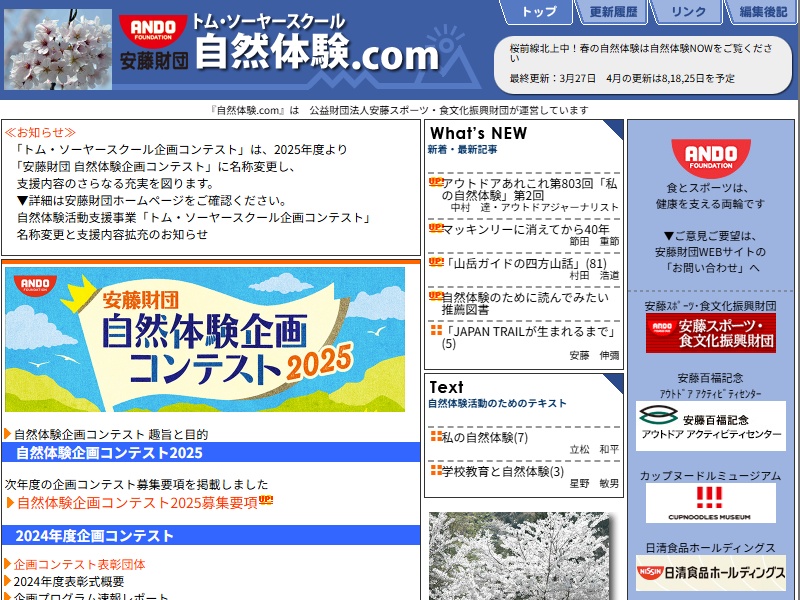
Task: Click orange grid icon beside 学校教育と自然体験(3)
Action: click(436, 470)
